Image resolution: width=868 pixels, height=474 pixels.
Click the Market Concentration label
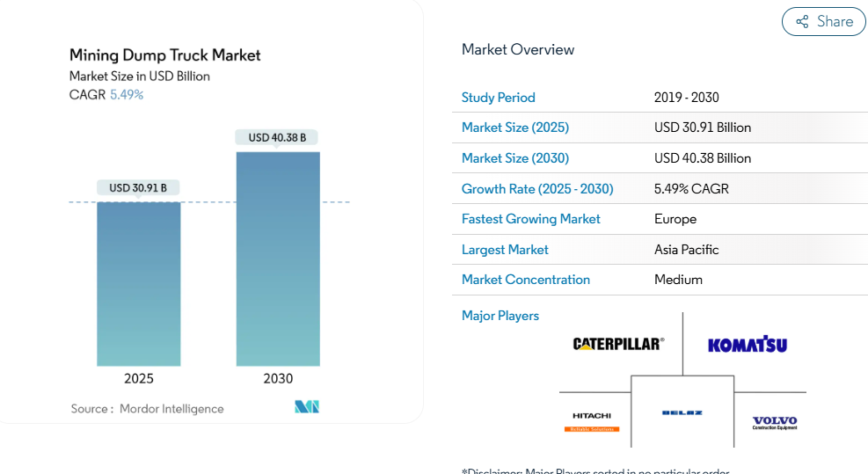(525, 280)
